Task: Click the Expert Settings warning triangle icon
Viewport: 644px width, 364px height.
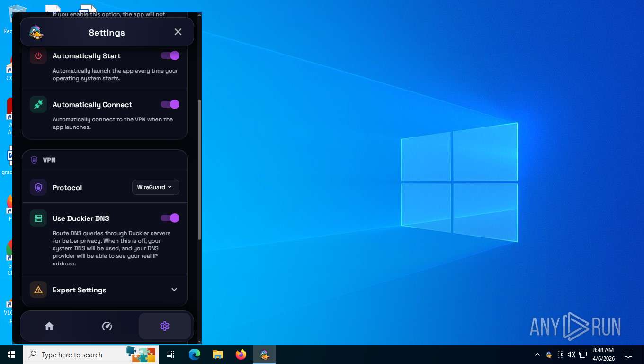Action: click(x=38, y=290)
